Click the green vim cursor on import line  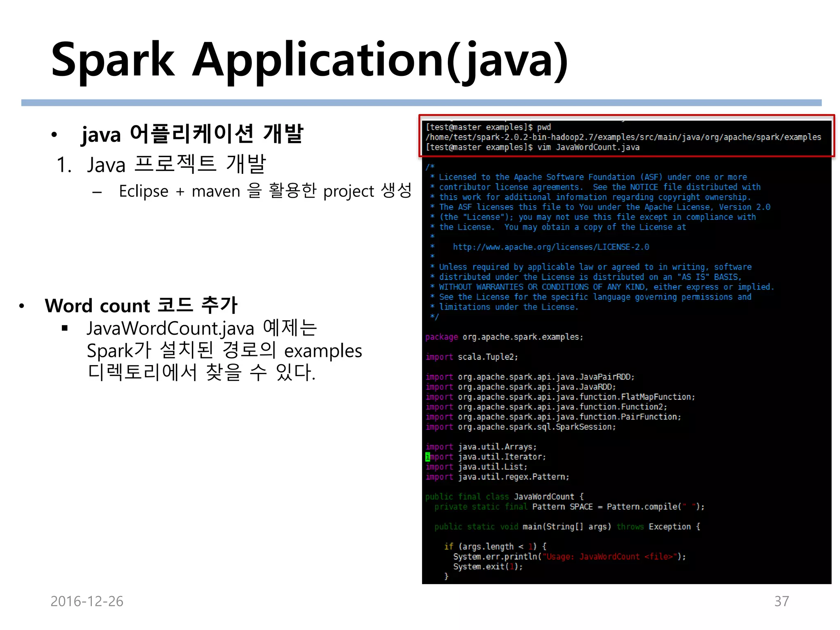(428, 457)
